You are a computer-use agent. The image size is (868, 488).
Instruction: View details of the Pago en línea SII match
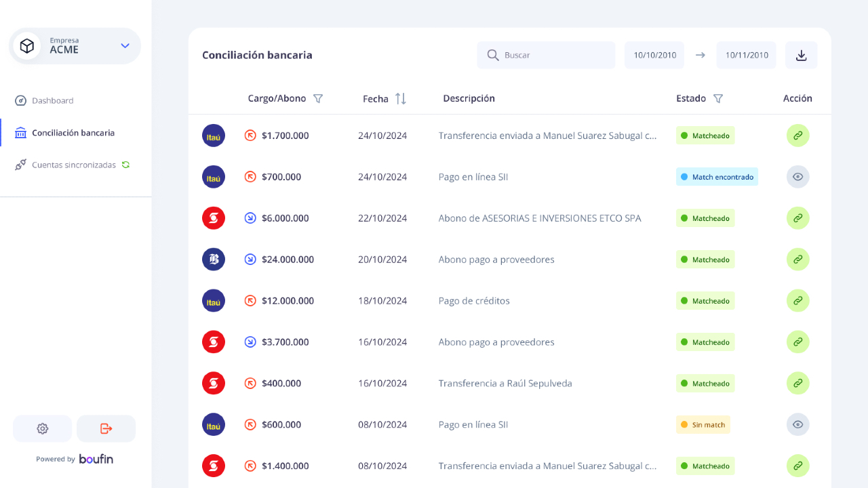(x=797, y=176)
